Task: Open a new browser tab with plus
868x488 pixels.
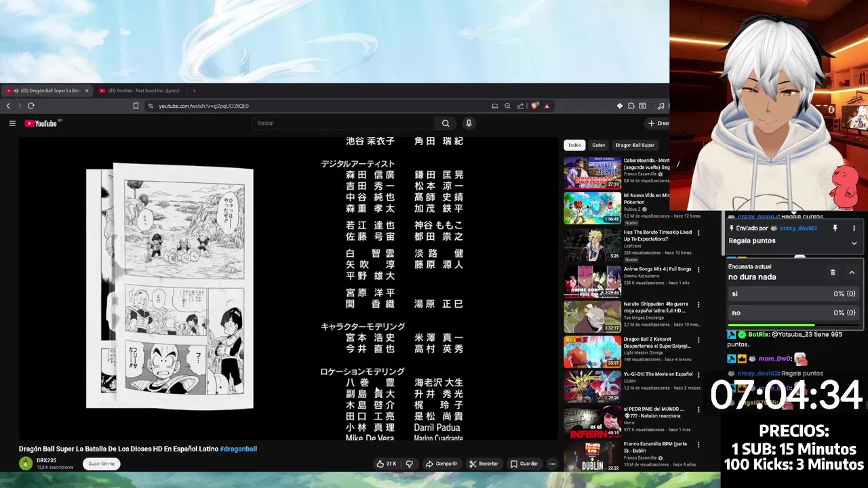Action: (x=194, y=91)
